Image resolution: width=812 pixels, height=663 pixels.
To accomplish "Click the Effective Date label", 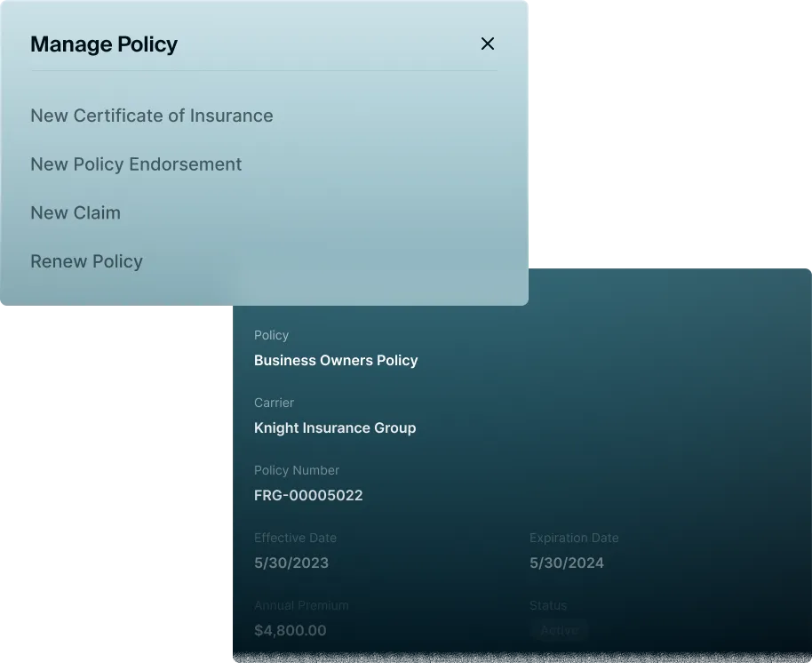I will tap(295, 538).
